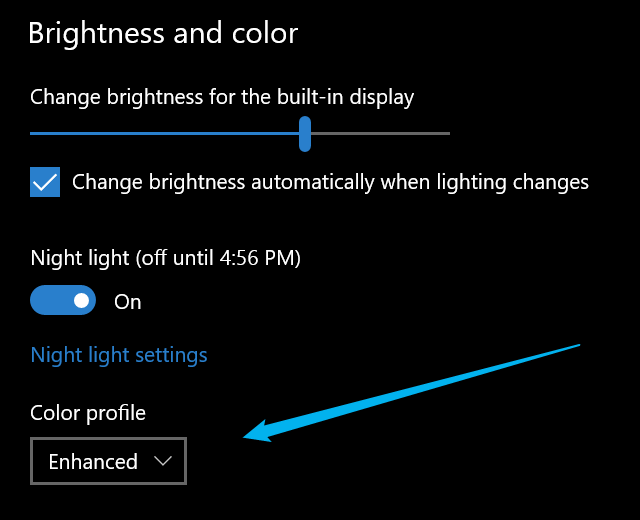Click the 'Color profile' label text

coord(88,413)
